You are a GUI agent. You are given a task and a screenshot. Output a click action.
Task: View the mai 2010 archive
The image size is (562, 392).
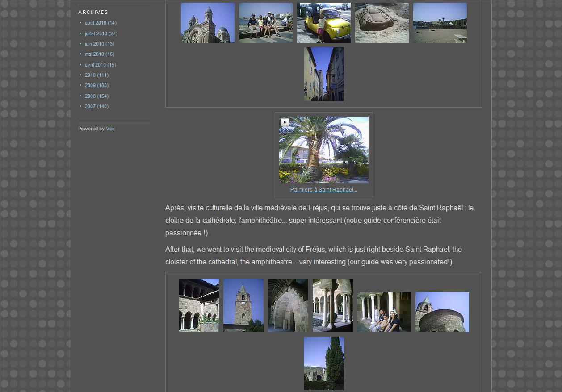[94, 54]
